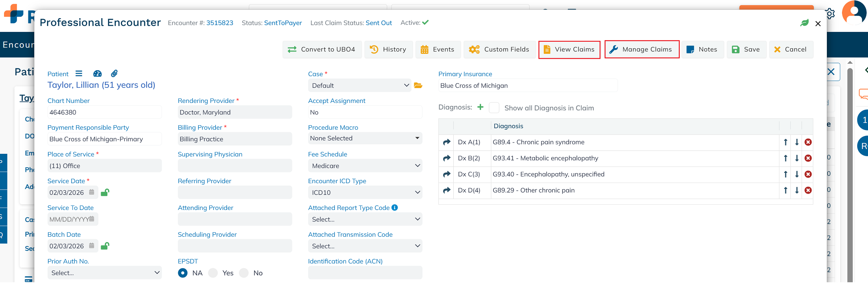This screenshot has height=285, width=868.
Task: Open the History toolbar item
Action: coord(388,49)
